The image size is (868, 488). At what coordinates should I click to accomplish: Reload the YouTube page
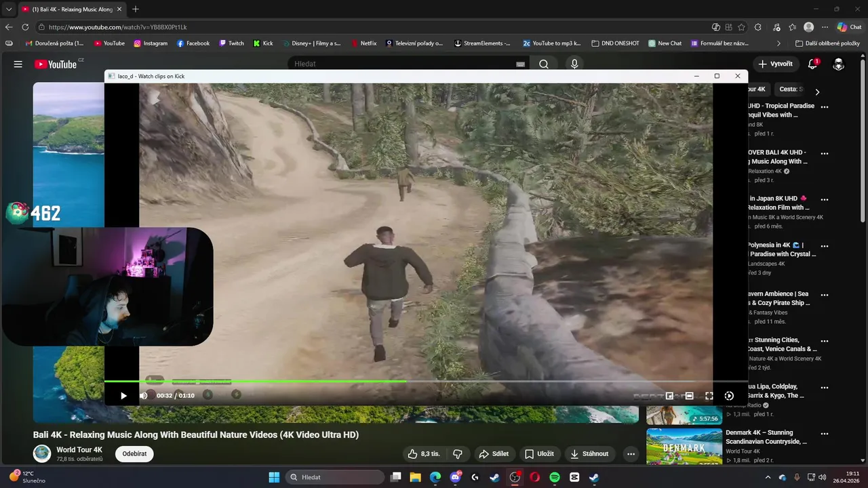tap(25, 27)
